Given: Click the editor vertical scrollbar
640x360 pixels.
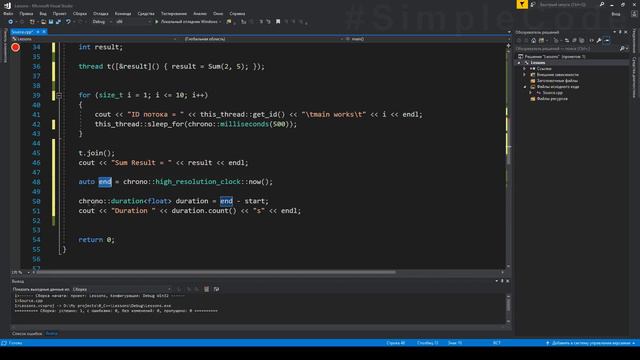Looking at the screenshot, I should (508, 155).
